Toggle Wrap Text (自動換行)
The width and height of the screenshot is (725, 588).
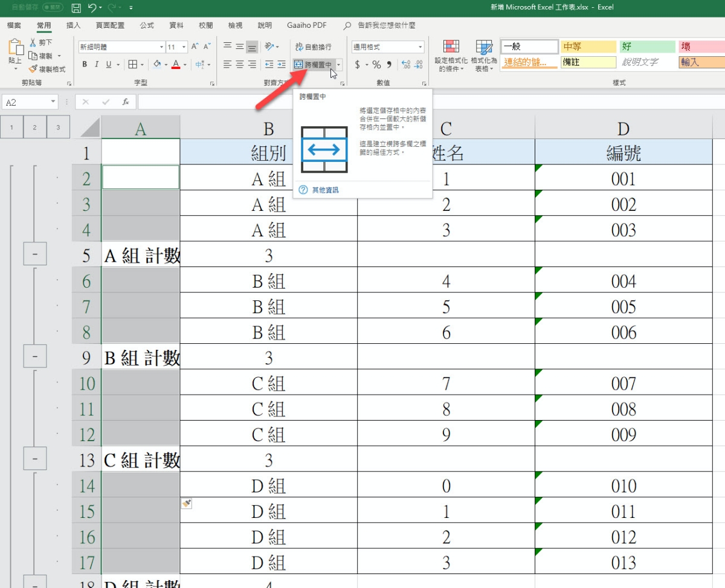click(x=313, y=47)
